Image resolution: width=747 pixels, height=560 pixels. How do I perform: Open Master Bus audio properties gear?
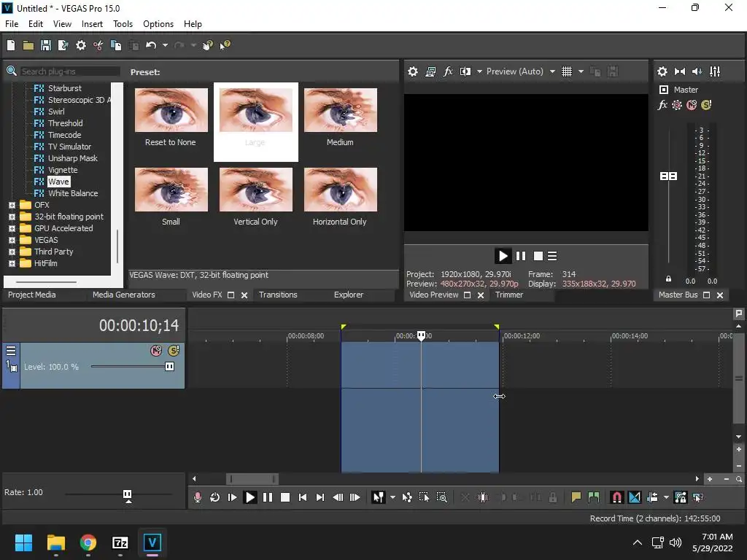tap(662, 71)
